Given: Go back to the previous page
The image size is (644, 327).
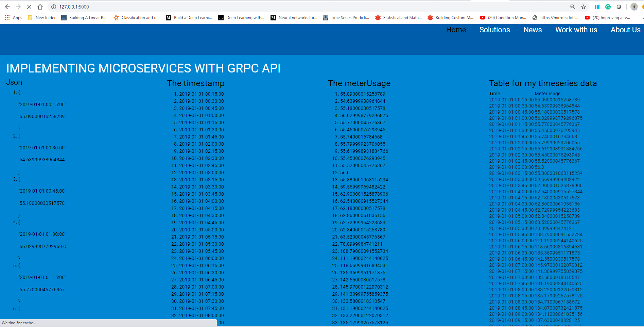Looking at the screenshot, I should point(7,7).
